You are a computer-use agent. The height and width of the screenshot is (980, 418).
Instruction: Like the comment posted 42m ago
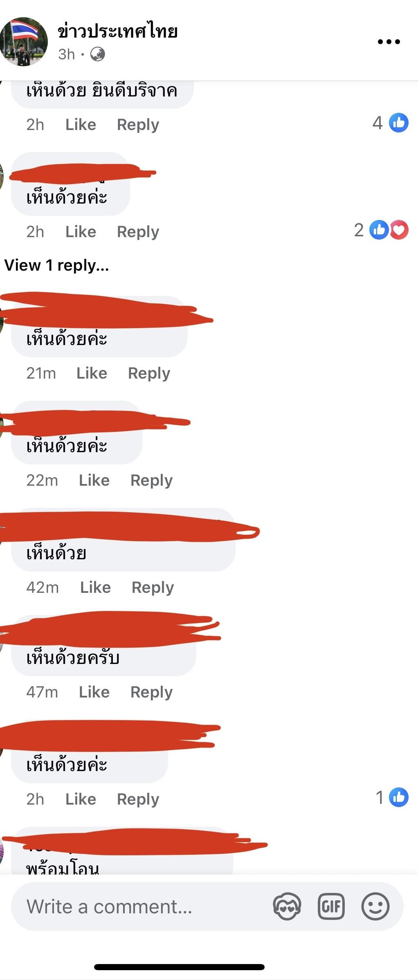95,588
